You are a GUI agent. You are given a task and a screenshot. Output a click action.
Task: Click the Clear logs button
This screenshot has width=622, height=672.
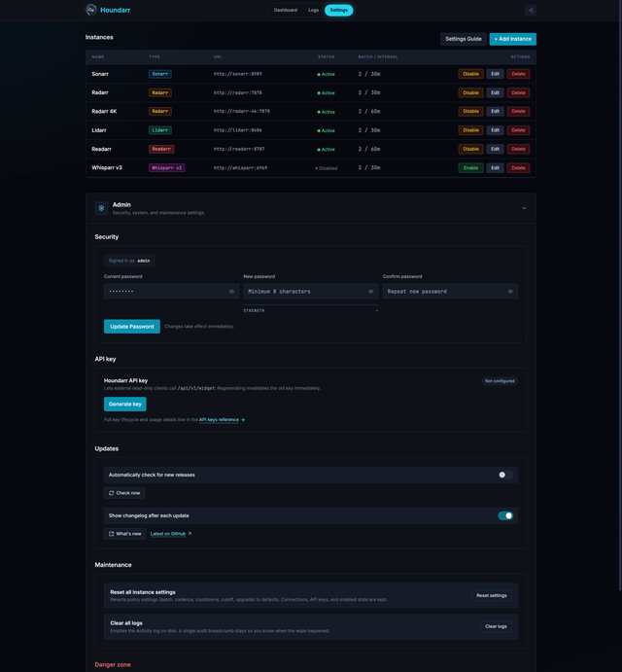coord(496,626)
